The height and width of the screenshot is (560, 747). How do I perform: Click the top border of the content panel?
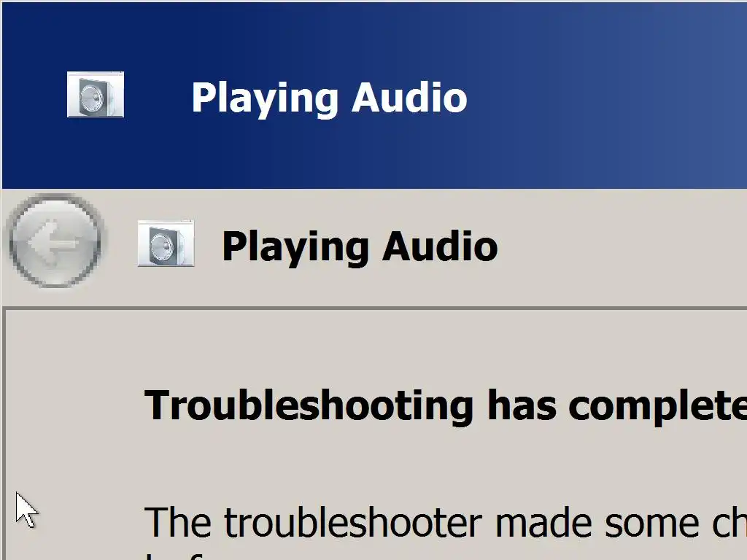(x=374, y=309)
